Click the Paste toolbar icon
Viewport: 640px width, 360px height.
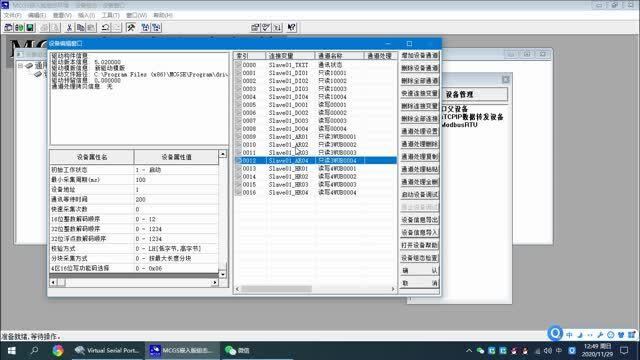click(x=91, y=27)
